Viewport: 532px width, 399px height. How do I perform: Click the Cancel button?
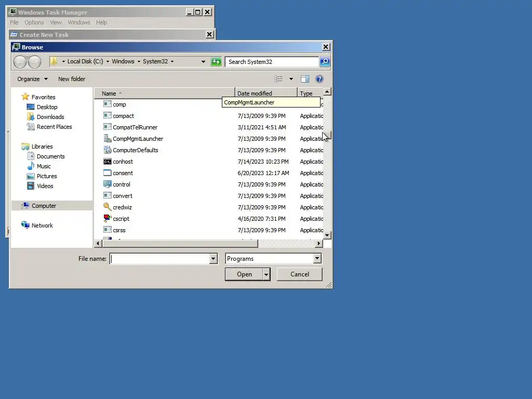(x=300, y=274)
